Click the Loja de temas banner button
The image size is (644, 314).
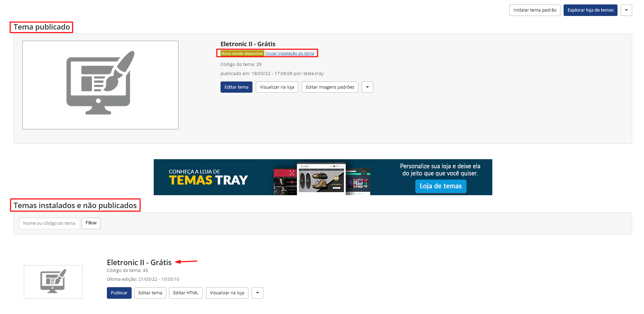pyautogui.click(x=441, y=186)
